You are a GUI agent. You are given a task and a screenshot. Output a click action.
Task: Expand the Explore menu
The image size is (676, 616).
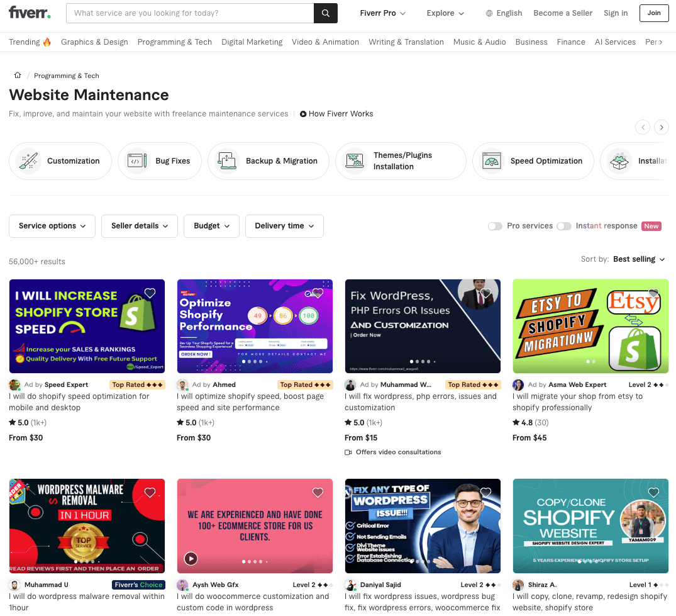coord(445,13)
